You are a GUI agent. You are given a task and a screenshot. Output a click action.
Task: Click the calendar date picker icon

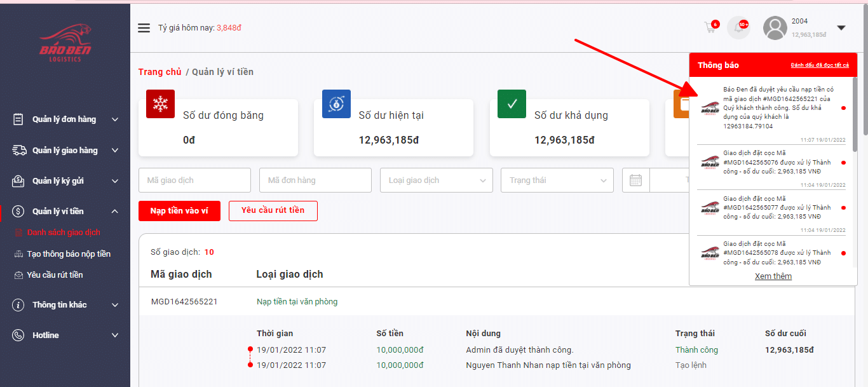635,180
